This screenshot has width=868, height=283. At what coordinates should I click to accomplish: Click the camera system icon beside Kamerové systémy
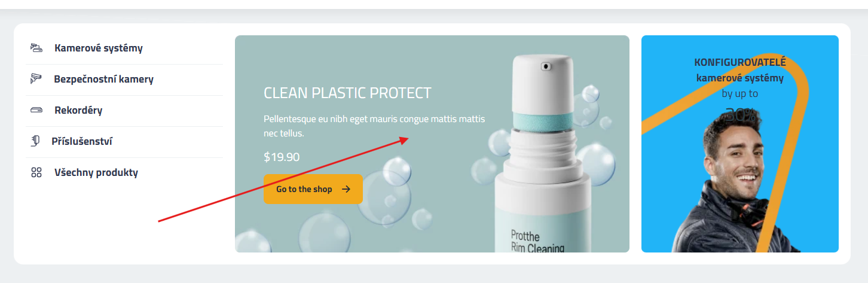coord(36,48)
